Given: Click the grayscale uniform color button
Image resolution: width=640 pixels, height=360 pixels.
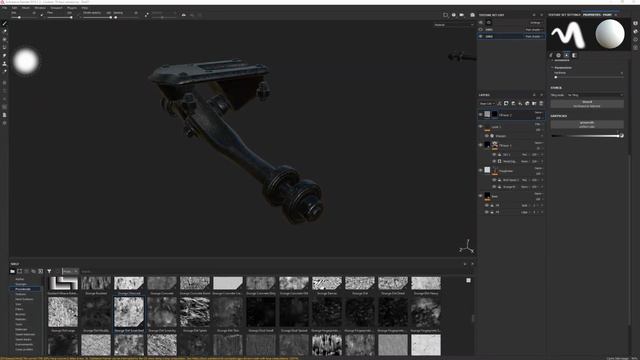Looking at the screenshot, I should click(587, 124).
